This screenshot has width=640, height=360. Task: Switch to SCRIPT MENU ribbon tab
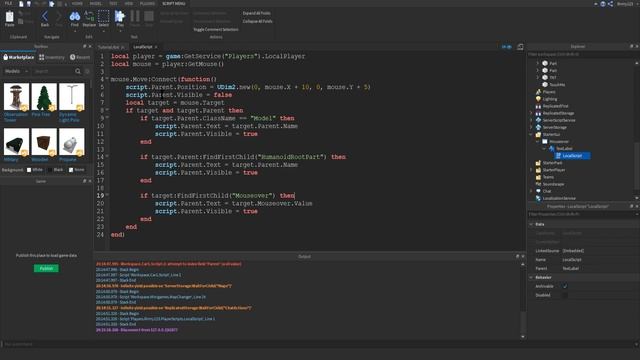(174, 4)
